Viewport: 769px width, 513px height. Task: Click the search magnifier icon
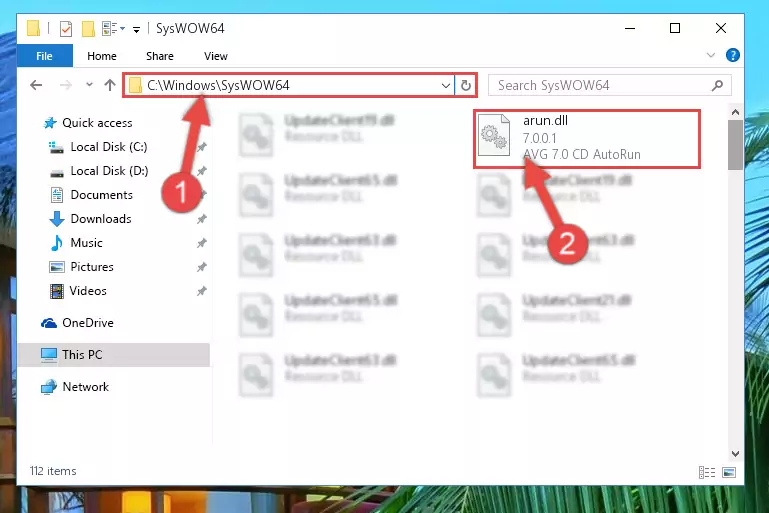tap(718, 85)
